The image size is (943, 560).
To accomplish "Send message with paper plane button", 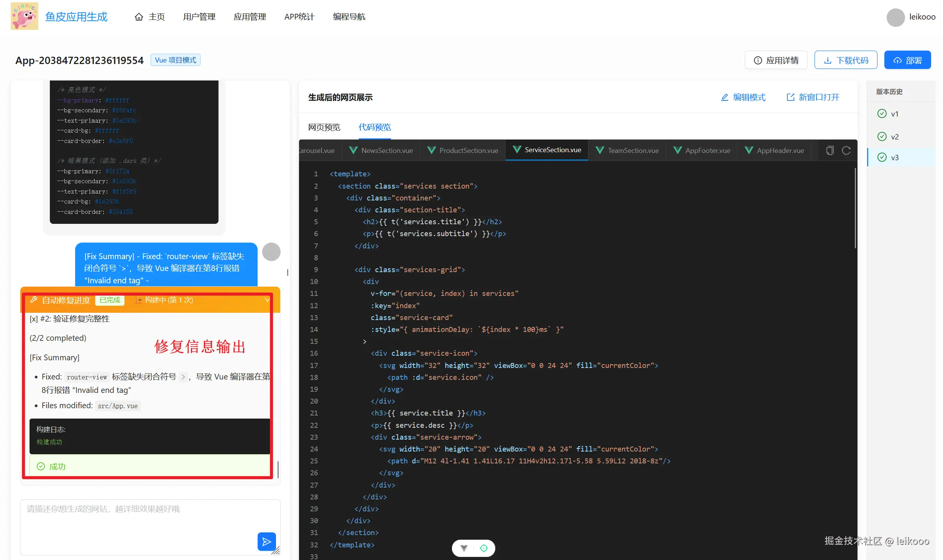I will coord(266,541).
